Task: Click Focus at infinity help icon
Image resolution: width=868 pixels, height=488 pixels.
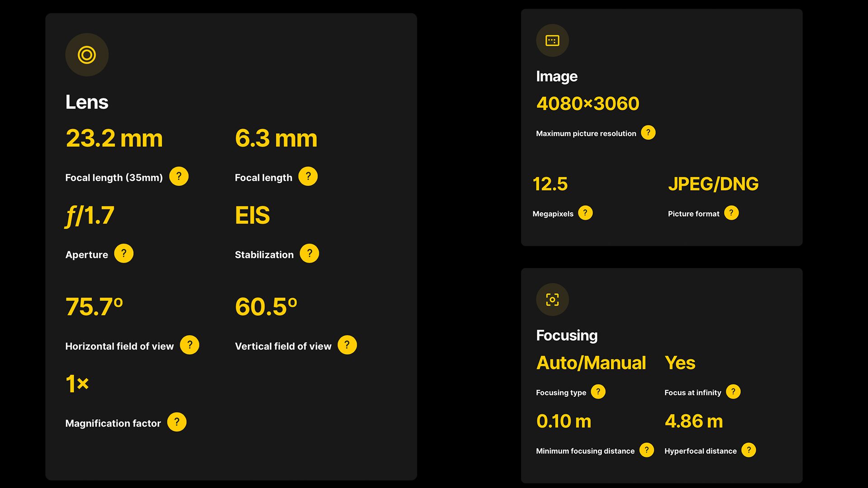Action: pos(733,392)
